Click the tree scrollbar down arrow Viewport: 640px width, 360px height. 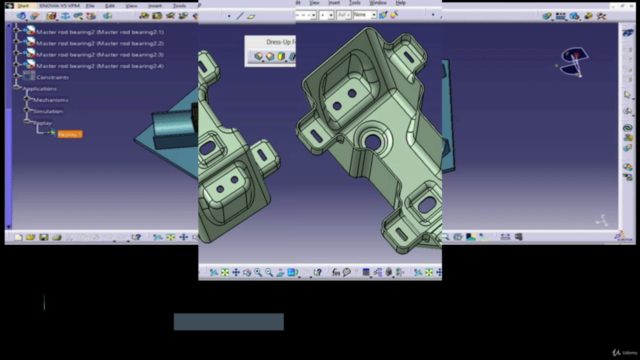[9, 226]
